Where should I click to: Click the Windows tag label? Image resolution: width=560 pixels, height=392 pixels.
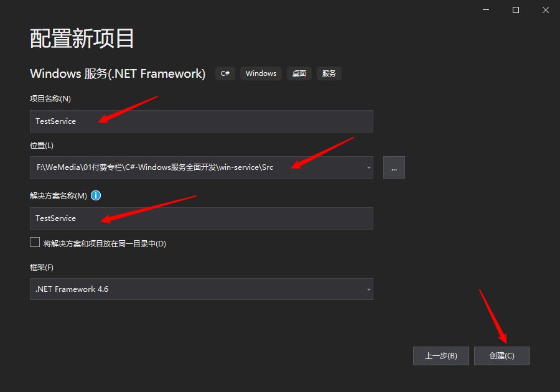(261, 73)
